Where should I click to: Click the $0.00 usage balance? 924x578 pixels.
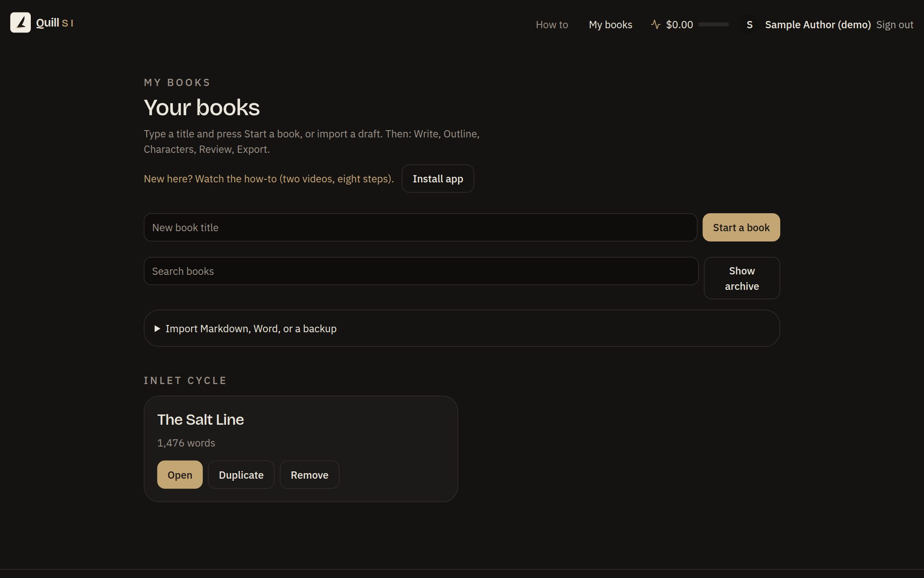pyautogui.click(x=679, y=24)
